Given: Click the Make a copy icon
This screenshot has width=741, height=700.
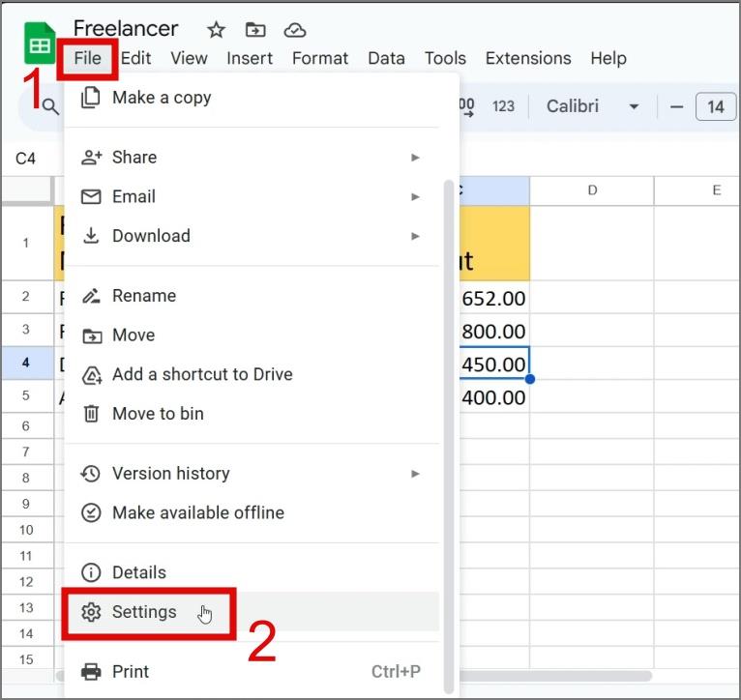Looking at the screenshot, I should 91,98.
